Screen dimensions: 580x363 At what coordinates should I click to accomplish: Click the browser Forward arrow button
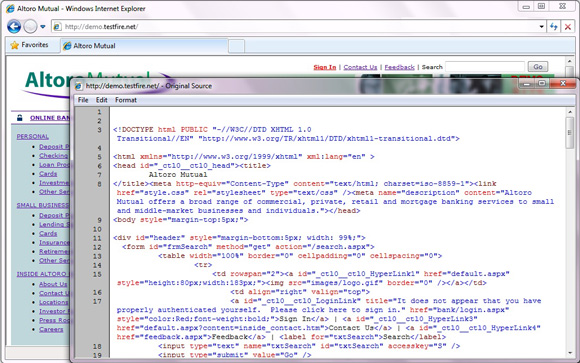[30, 26]
